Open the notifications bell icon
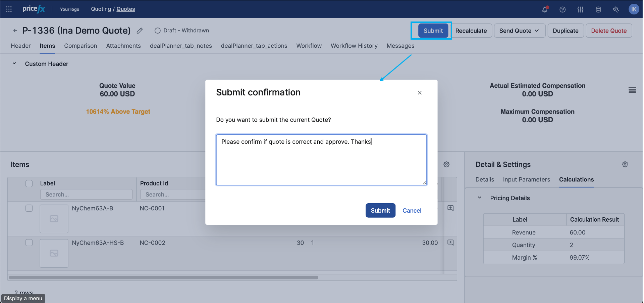The image size is (644, 303). [544, 9]
